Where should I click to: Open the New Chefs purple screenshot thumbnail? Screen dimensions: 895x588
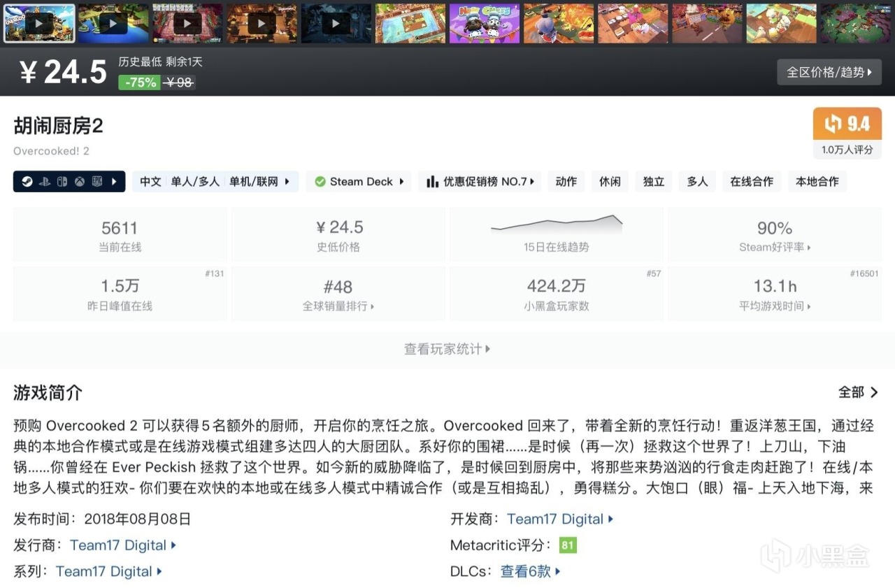(x=485, y=24)
